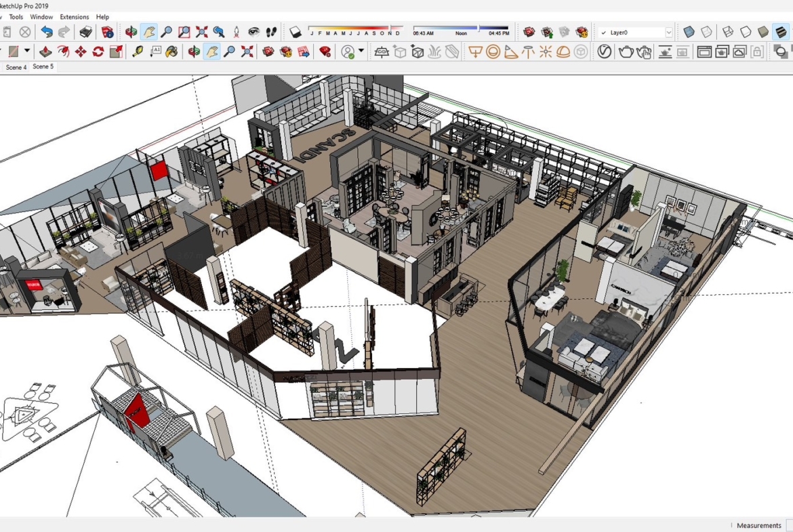The height and width of the screenshot is (532, 793).
Task: Choose the Scale tool
Action: point(116,52)
